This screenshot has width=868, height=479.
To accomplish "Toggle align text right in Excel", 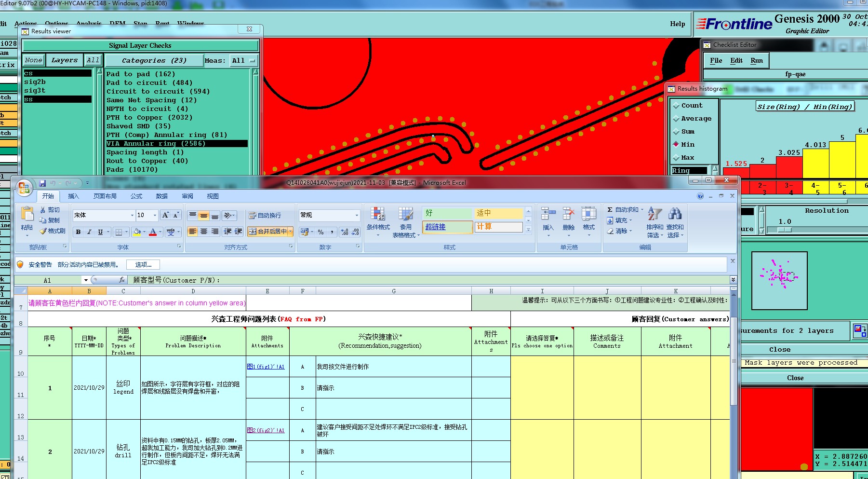I will coord(215,232).
